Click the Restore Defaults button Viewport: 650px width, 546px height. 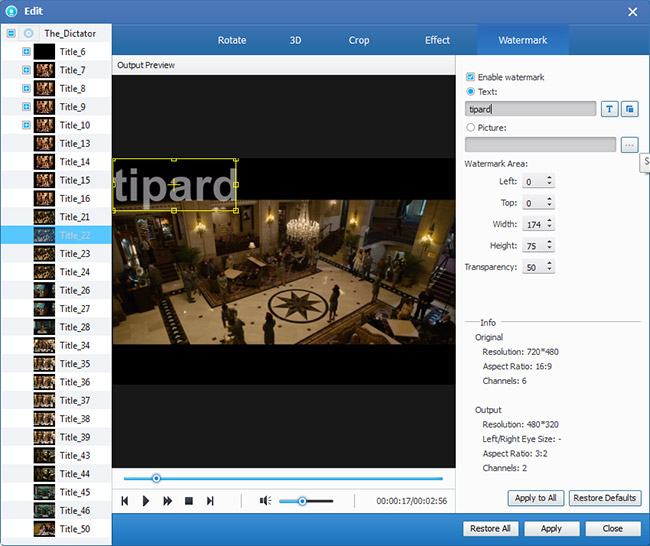[x=605, y=498]
